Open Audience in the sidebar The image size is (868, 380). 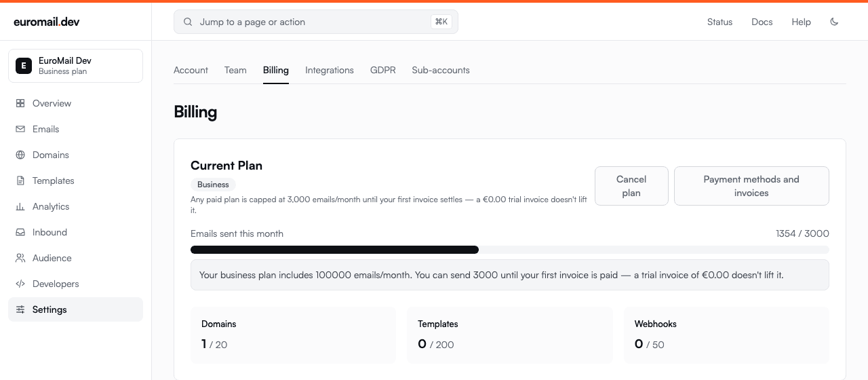75,258
